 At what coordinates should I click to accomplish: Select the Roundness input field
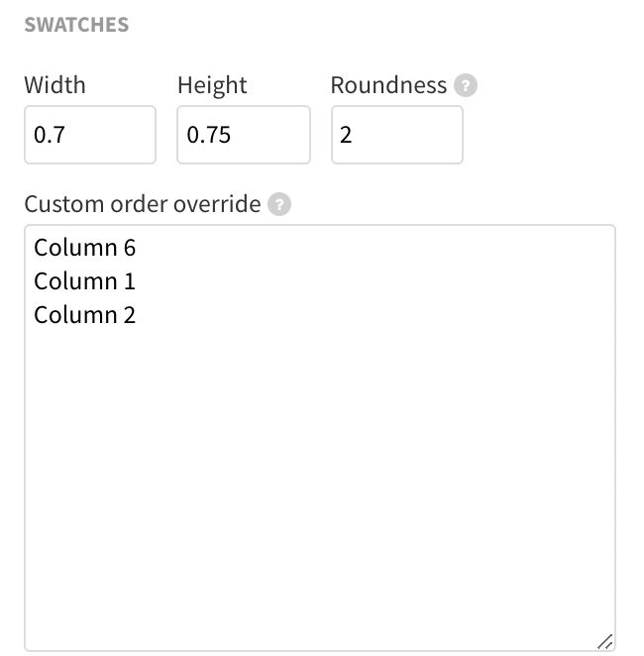click(396, 135)
